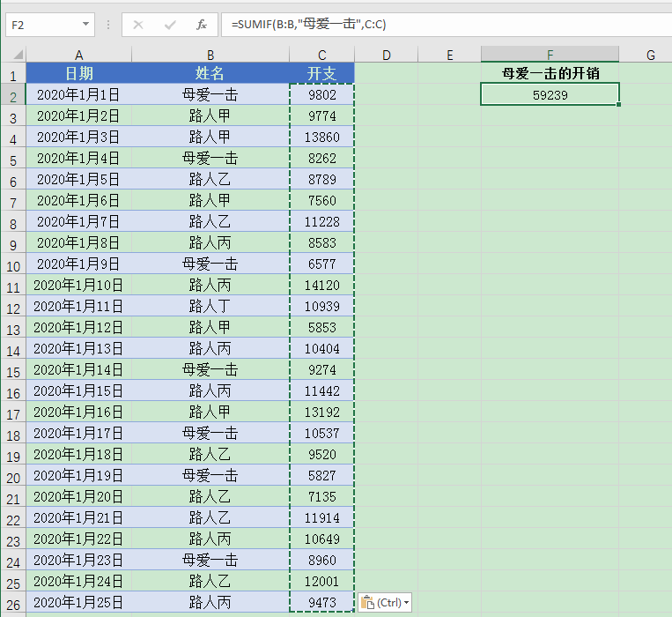Screen dimensions: 672x617
Task: Click 母爱一击 in row 15
Action: pos(210,369)
